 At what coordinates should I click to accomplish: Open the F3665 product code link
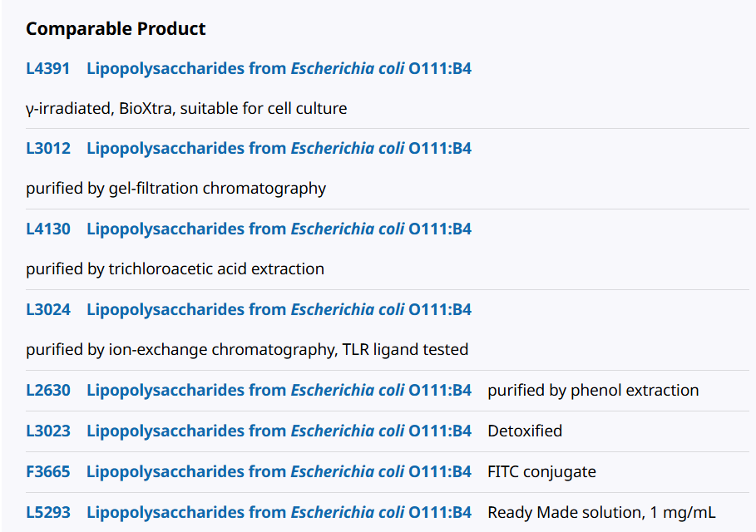[47, 471]
